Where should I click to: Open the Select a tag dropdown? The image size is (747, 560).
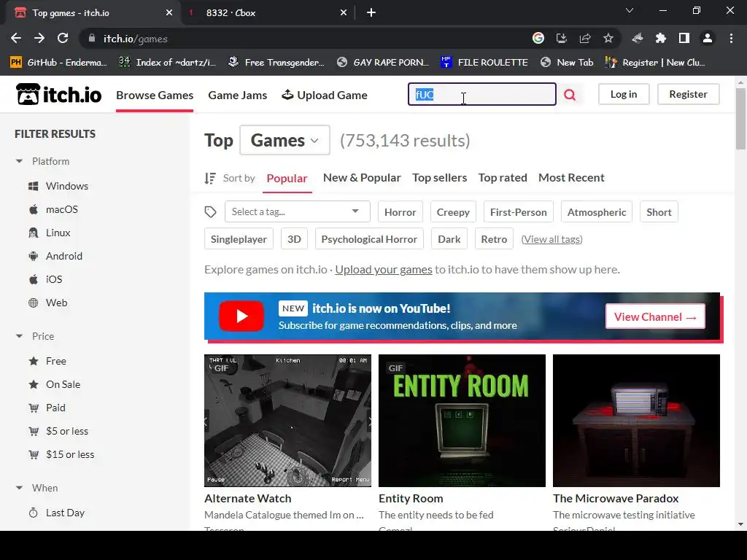(298, 212)
